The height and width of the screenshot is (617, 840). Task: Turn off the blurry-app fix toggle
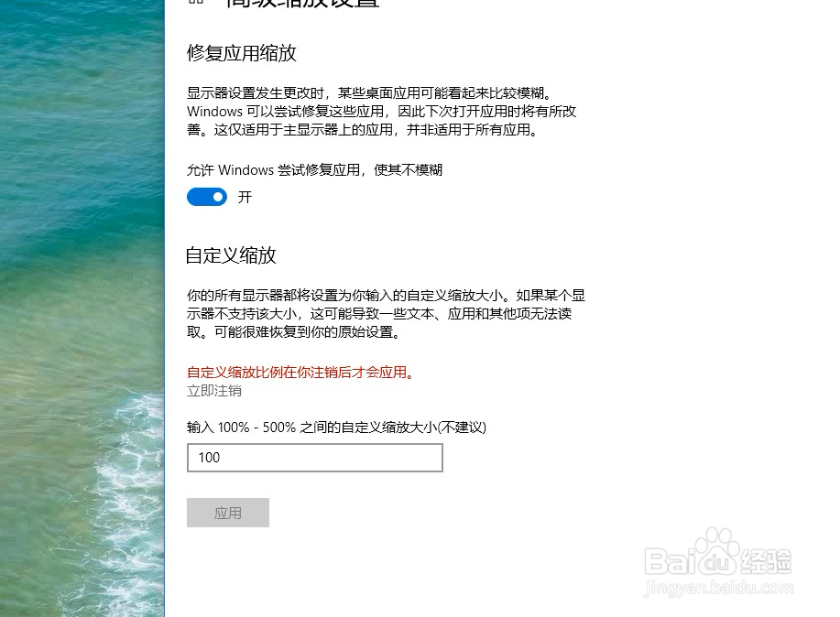point(207,197)
